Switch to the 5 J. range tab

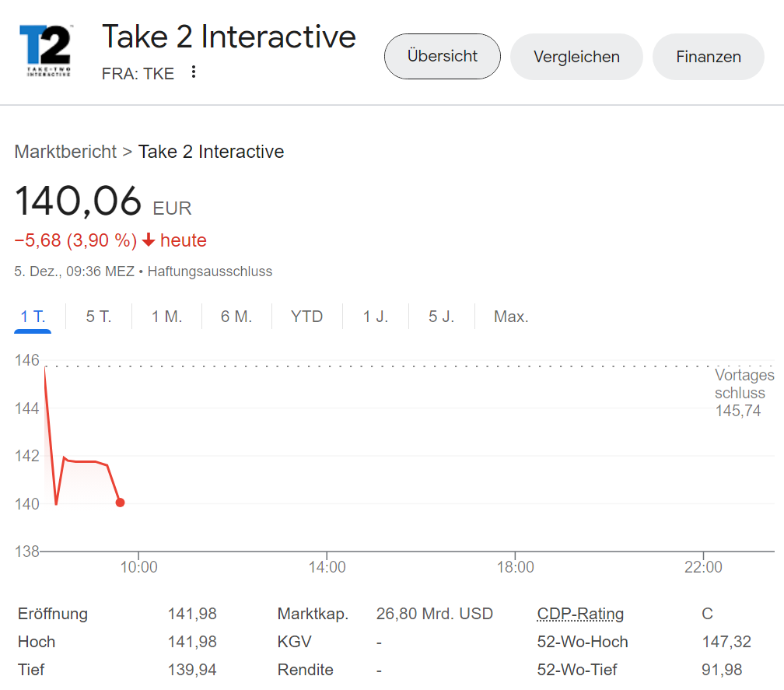click(441, 317)
